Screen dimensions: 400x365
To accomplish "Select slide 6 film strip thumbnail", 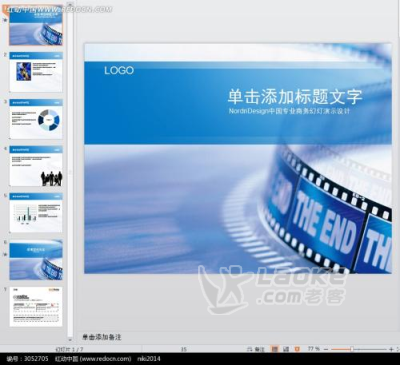I will pyautogui.click(x=36, y=260).
